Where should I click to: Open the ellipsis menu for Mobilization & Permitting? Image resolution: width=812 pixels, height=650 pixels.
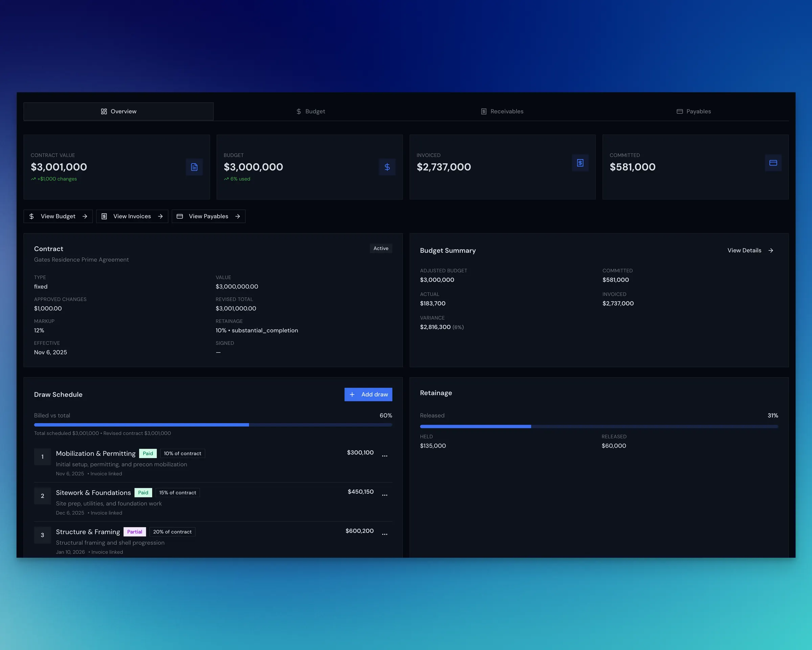(385, 456)
